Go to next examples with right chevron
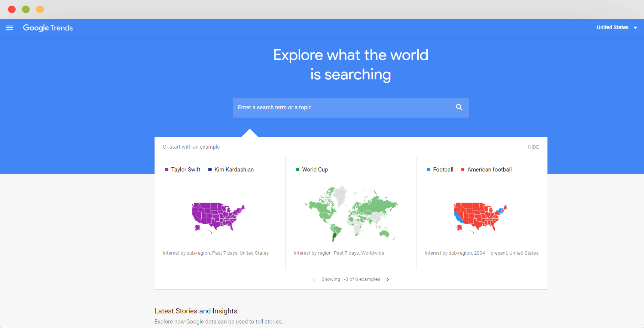This screenshot has width=644, height=328. pos(388,280)
